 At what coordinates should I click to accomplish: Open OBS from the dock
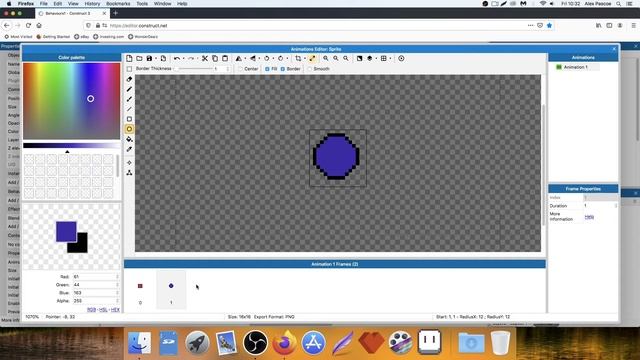pyautogui.click(x=255, y=342)
